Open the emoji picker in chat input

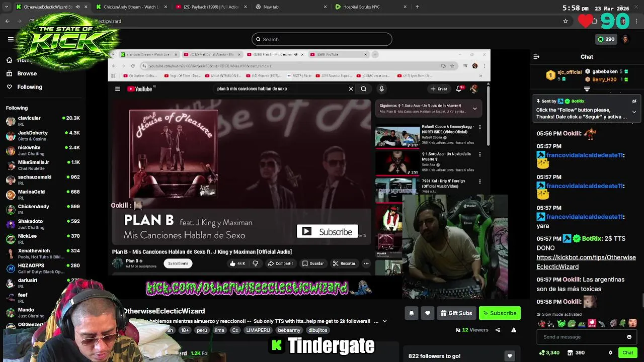(629, 337)
